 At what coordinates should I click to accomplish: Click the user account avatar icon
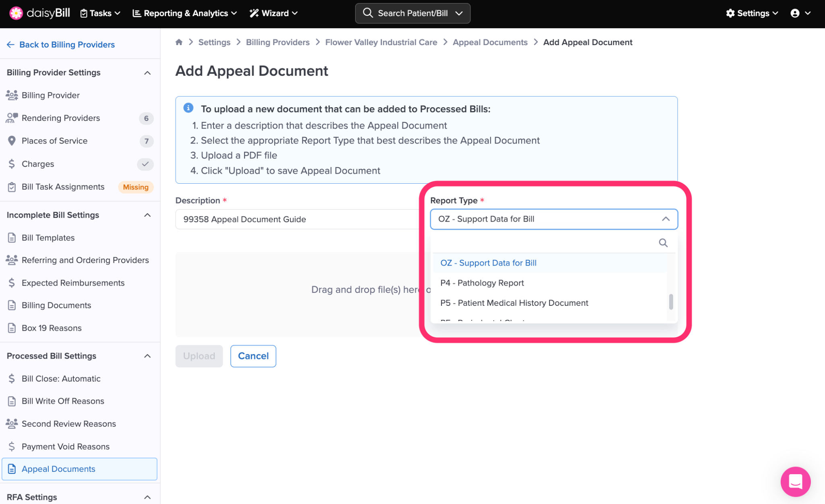795,13
